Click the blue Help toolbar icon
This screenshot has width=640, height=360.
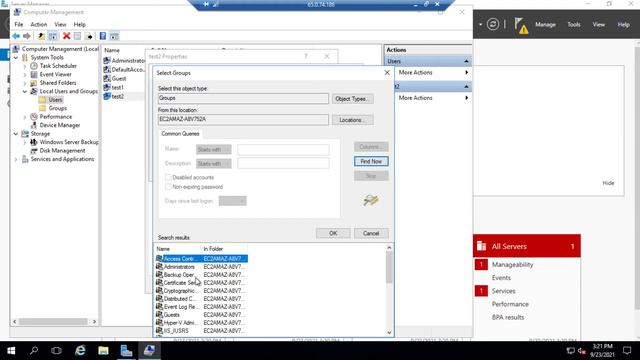coord(103,36)
